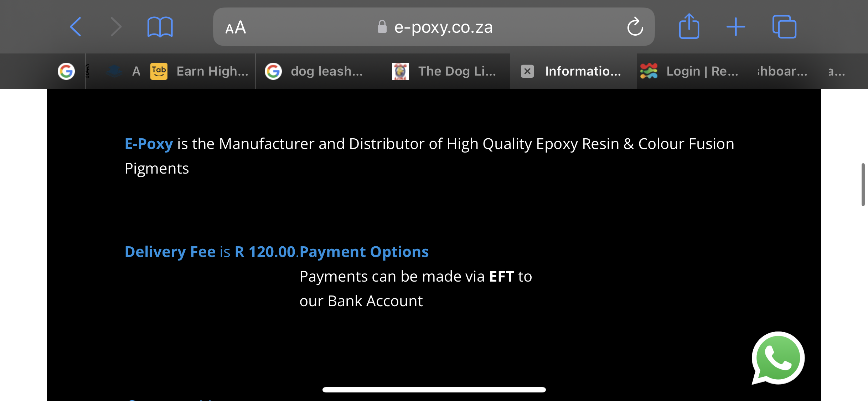This screenshot has height=401, width=868.
Task: Switch to the dog leash... tab
Action: (x=319, y=71)
